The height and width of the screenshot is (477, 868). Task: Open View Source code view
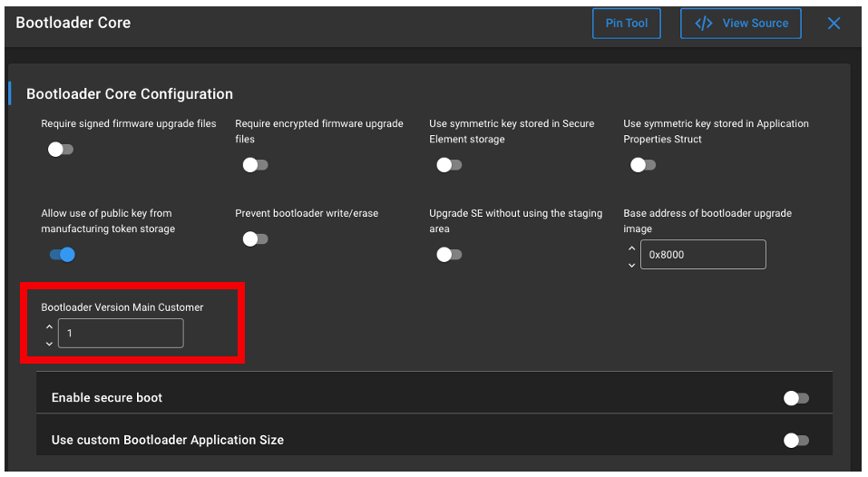pos(740,24)
